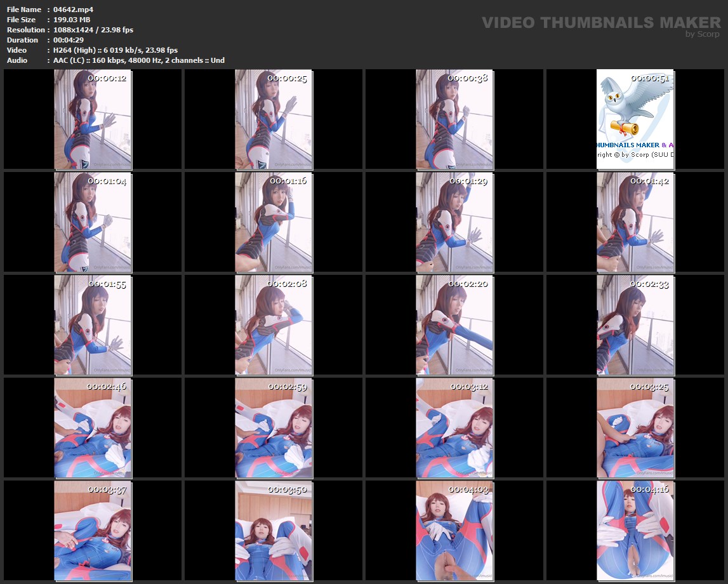Select the frame at timestamp 00:02:20
The image size is (728, 584).
[454, 324]
